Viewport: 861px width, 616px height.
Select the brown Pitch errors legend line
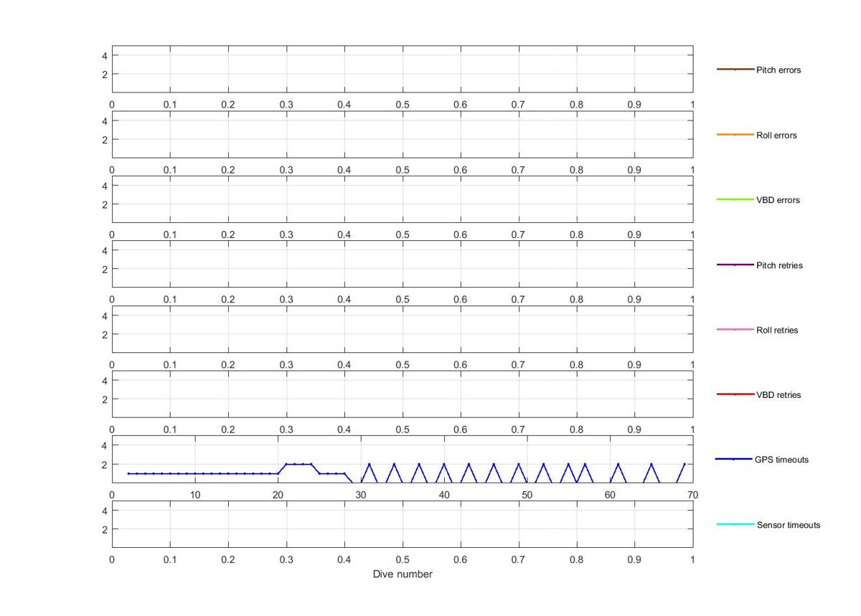[x=735, y=70]
